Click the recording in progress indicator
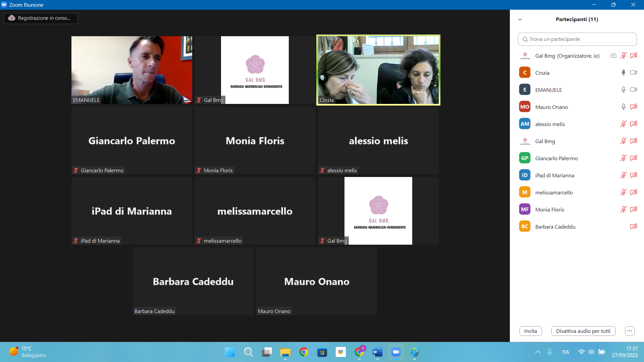 pos(41,18)
